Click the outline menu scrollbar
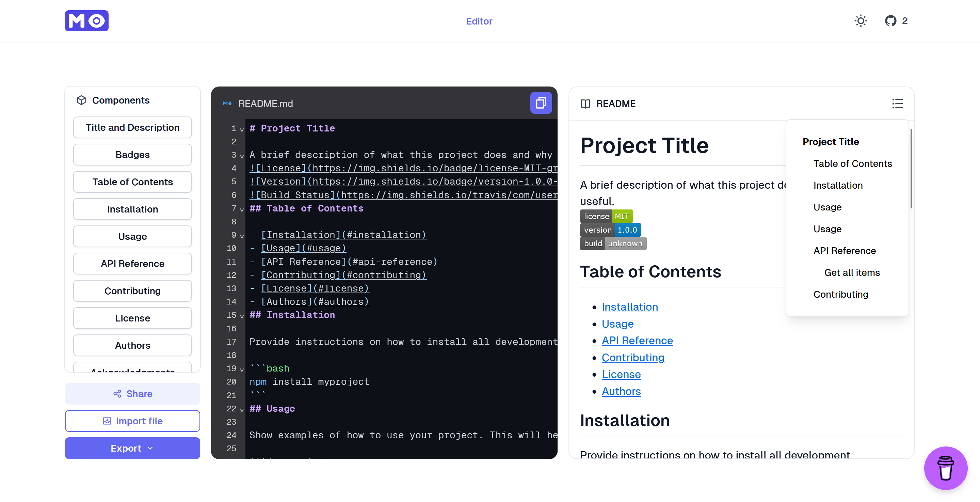The image size is (980, 502). 911,168
